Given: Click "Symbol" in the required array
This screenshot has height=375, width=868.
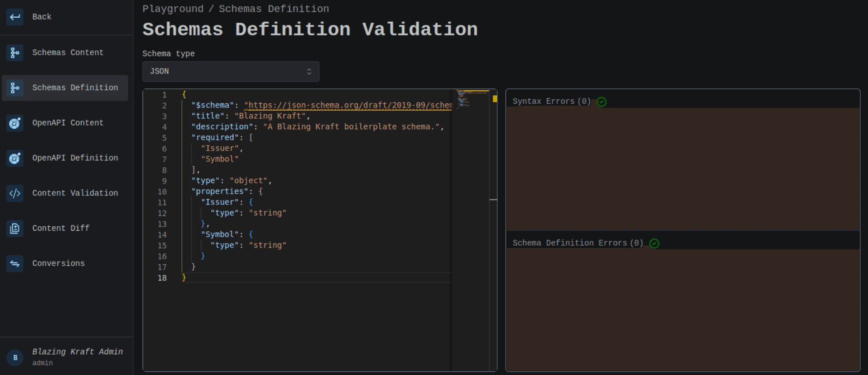Looking at the screenshot, I should [220, 159].
